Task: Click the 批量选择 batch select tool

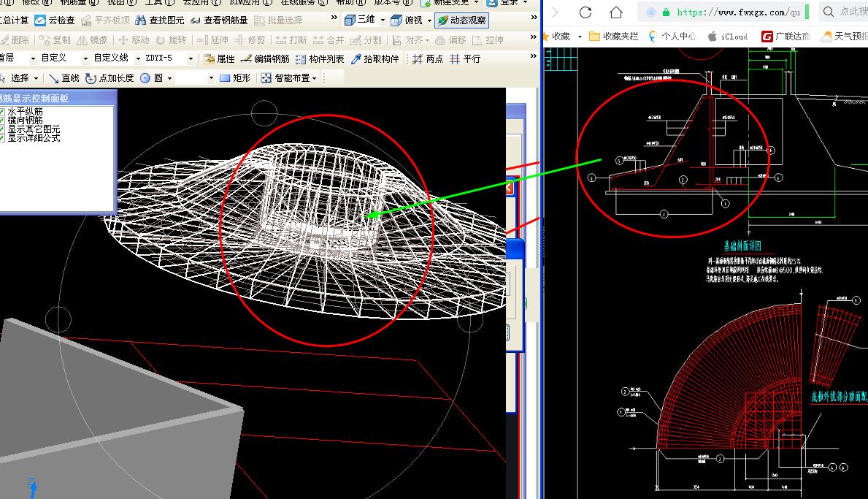Action: pos(278,20)
